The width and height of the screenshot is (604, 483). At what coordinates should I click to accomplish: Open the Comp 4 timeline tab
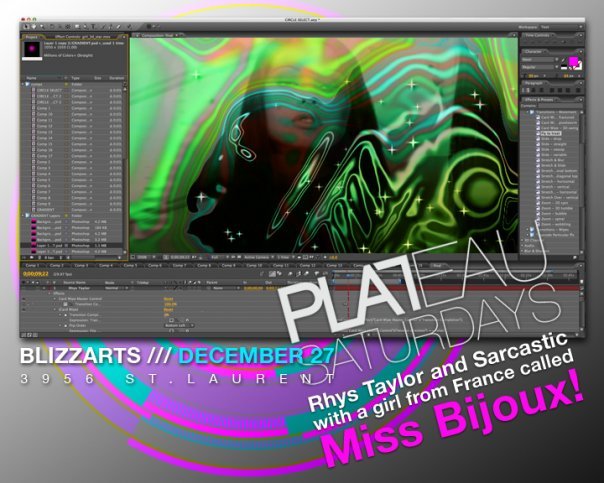pos(106,265)
